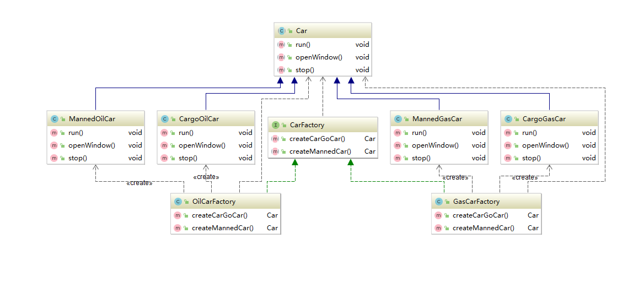Click the class icon beside MannedOilCar
The image size is (644, 282).
[x=54, y=119]
